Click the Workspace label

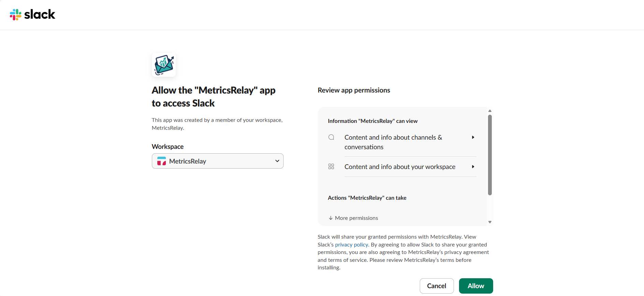point(168,146)
